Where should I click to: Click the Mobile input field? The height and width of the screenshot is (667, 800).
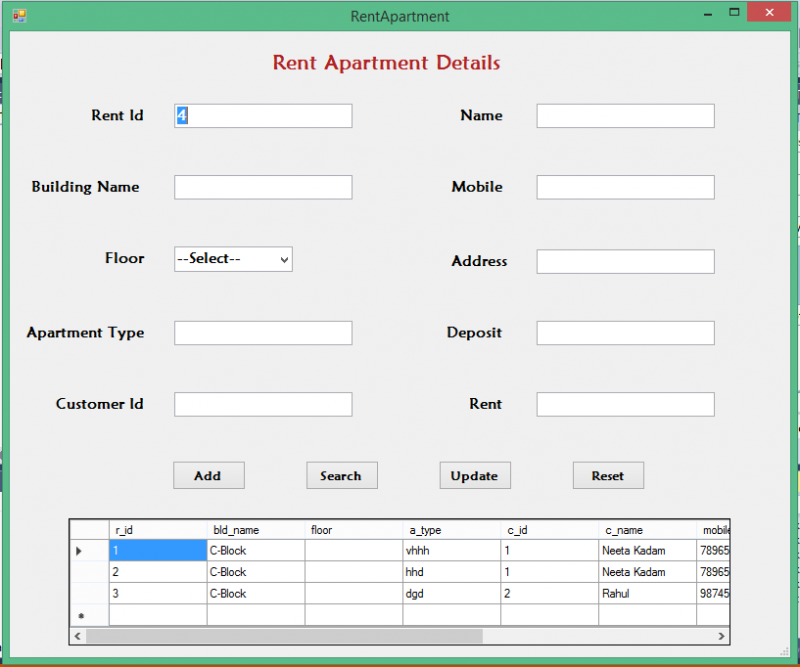pos(625,187)
